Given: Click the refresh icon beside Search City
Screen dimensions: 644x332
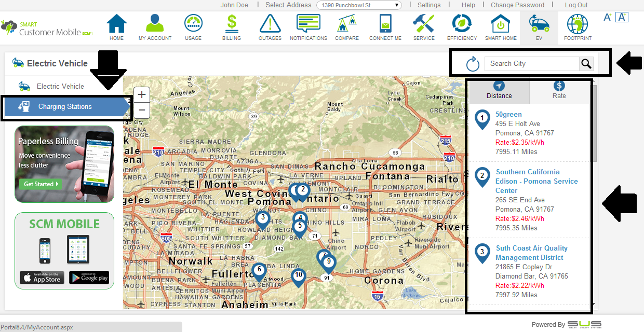Looking at the screenshot, I should coord(472,64).
